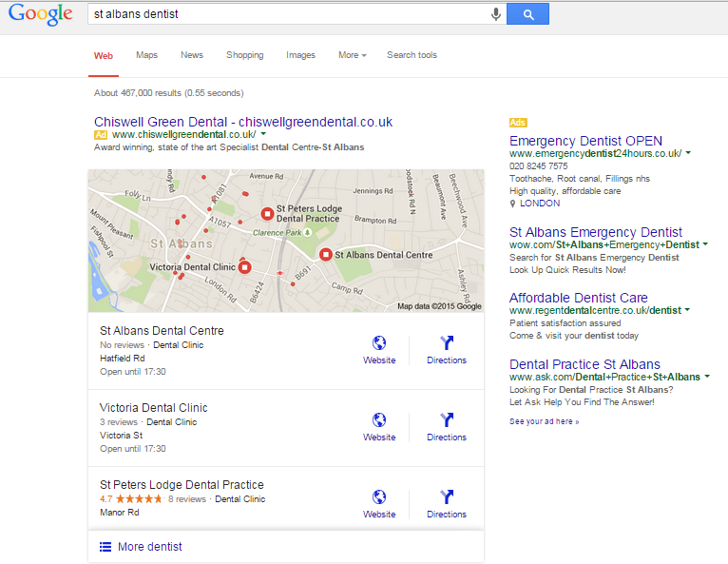Open the Chiswell Green Dental ad link

pos(243,122)
